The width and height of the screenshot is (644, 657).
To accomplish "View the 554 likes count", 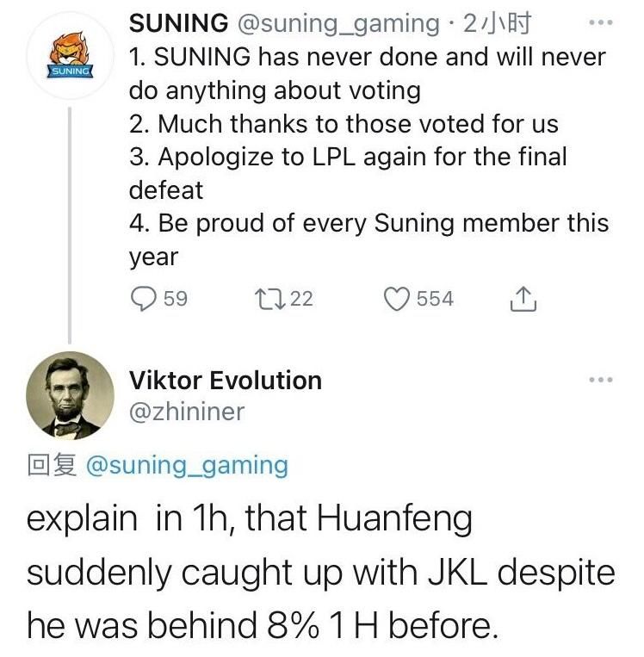I will pos(435,299).
